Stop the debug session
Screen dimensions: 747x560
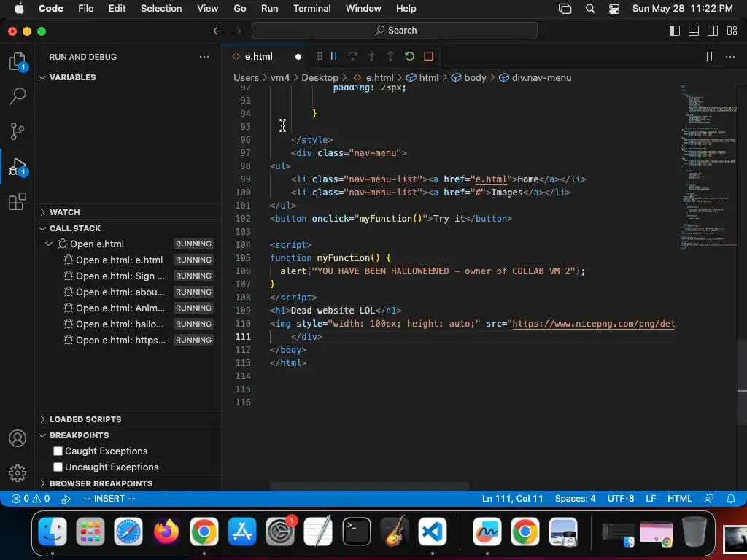[428, 56]
